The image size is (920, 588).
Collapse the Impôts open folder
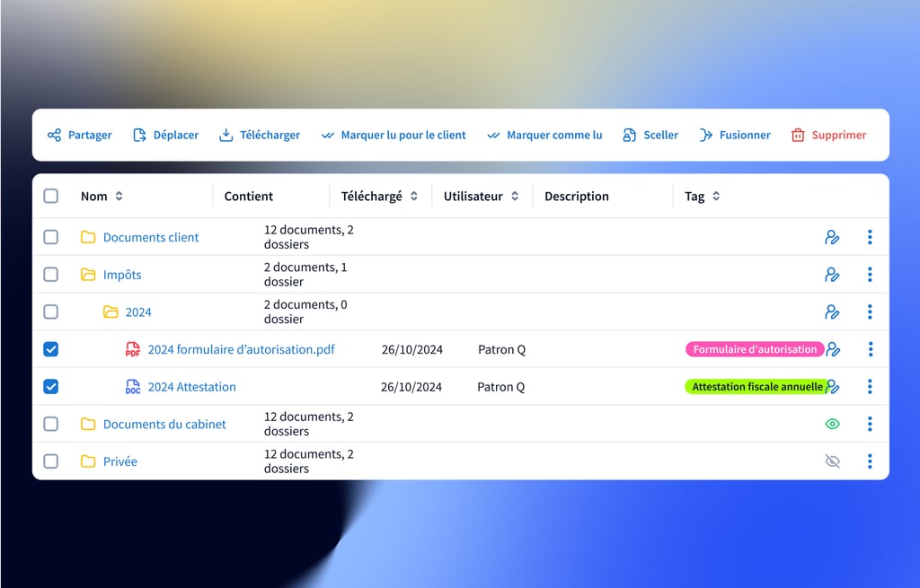click(88, 275)
